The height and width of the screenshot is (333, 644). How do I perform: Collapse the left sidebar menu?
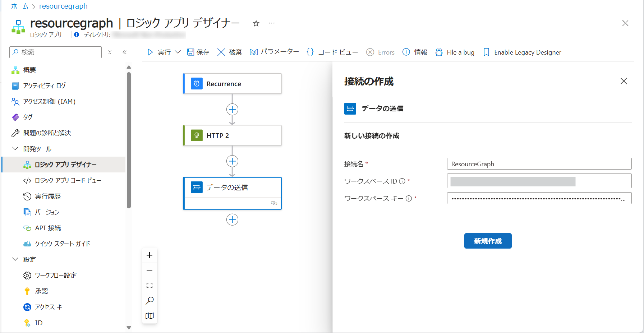(x=125, y=52)
